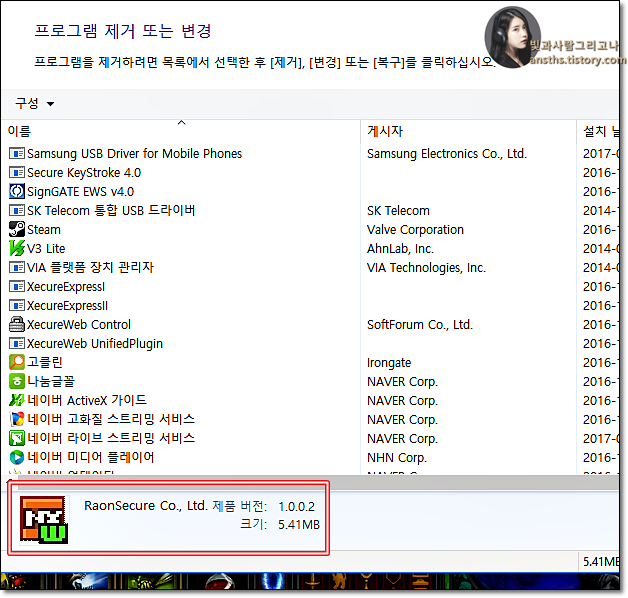Open the 구성 dropdown menu
This screenshot has height=598, width=628.
pos(34,103)
